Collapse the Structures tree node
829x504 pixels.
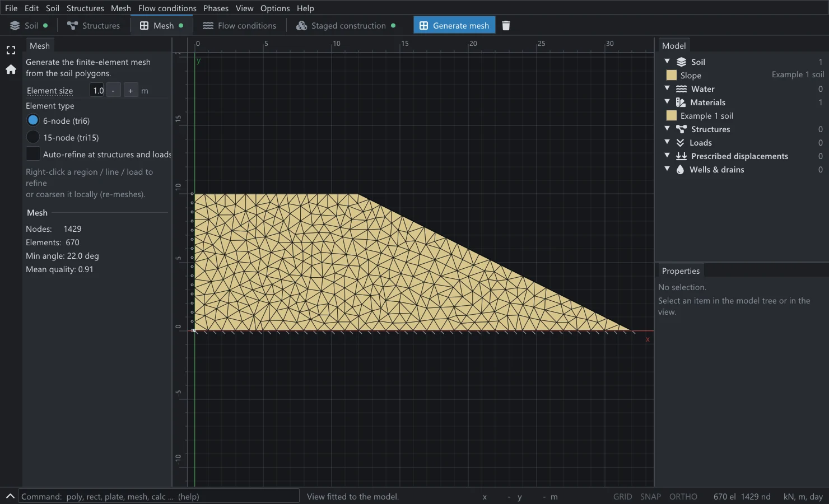pyautogui.click(x=667, y=128)
